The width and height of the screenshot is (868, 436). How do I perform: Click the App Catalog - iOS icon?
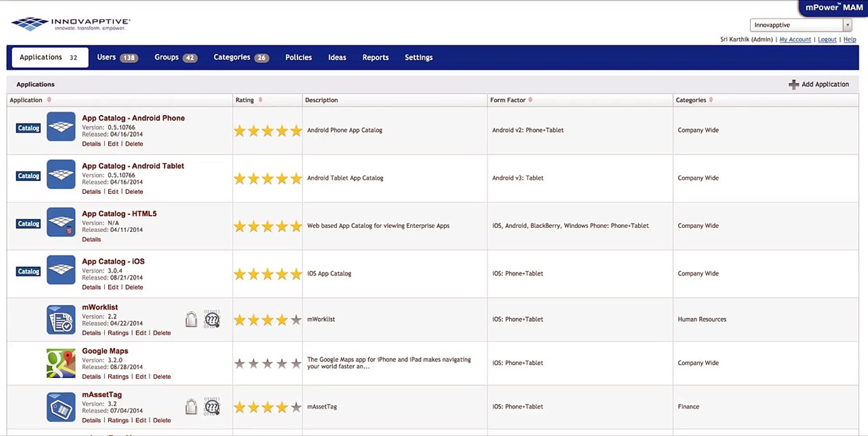(x=61, y=270)
